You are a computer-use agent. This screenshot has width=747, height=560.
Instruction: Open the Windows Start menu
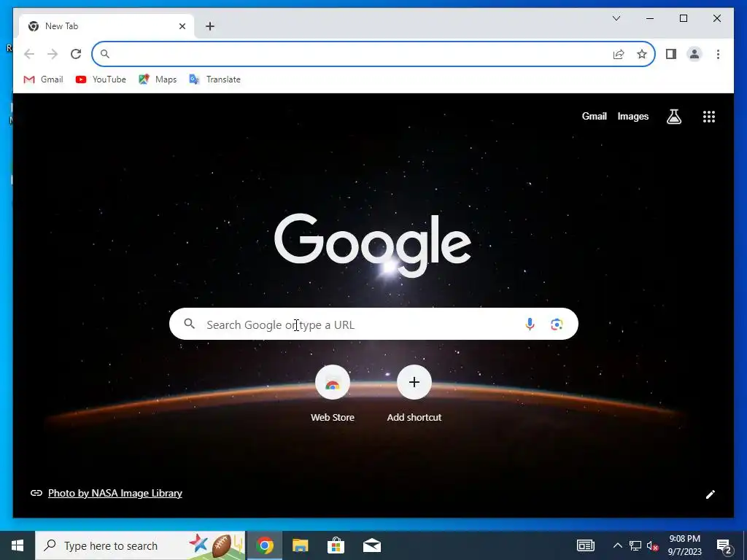18,545
